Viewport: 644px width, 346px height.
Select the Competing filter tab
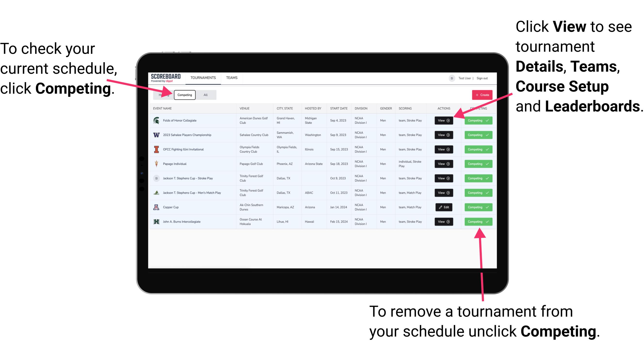[x=184, y=95]
